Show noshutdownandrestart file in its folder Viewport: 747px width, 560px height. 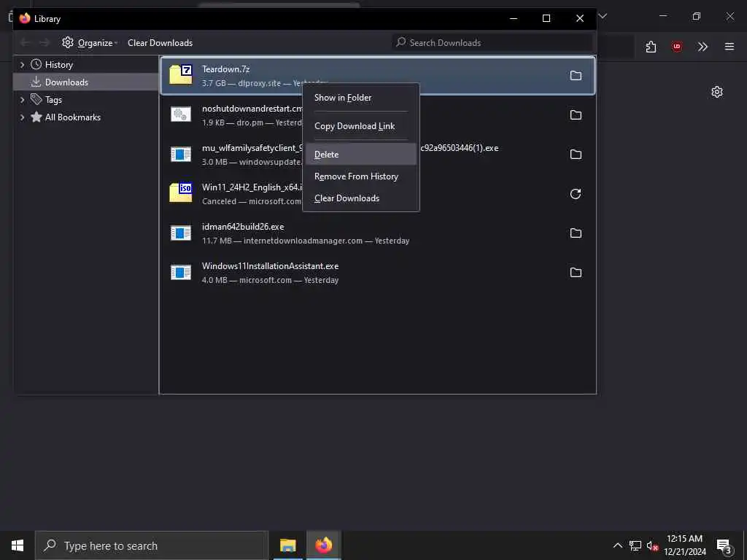pos(576,115)
